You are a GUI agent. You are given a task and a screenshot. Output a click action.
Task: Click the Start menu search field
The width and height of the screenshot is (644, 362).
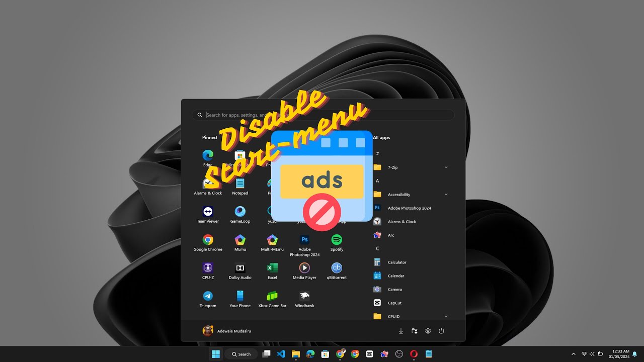point(323,115)
